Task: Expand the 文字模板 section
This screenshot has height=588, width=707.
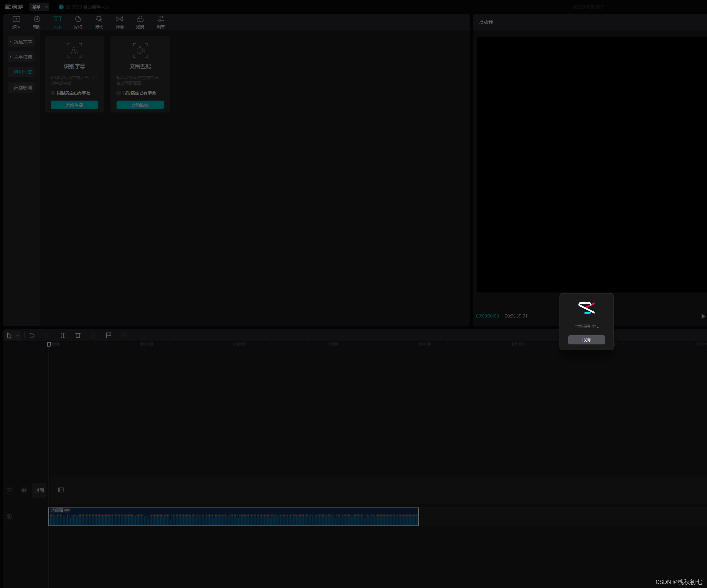Action: pos(21,57)
